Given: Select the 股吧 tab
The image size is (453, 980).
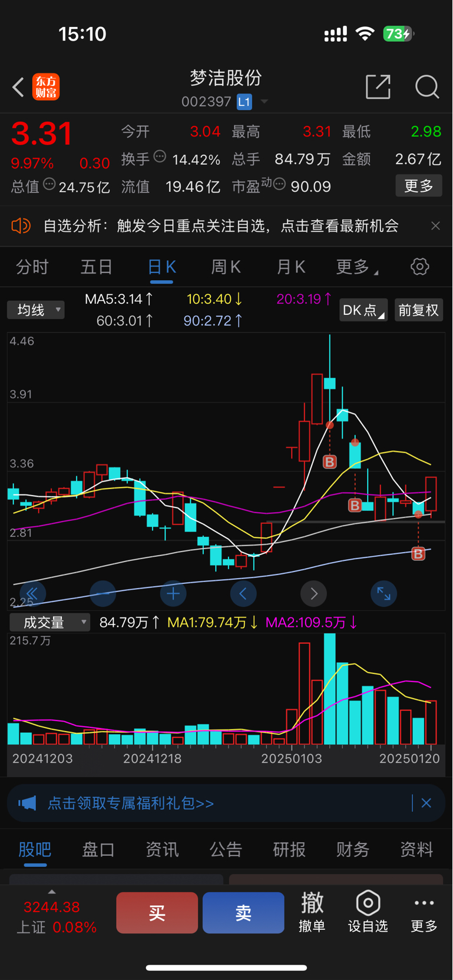Looking at the screenshot, I should coord(35,849).
